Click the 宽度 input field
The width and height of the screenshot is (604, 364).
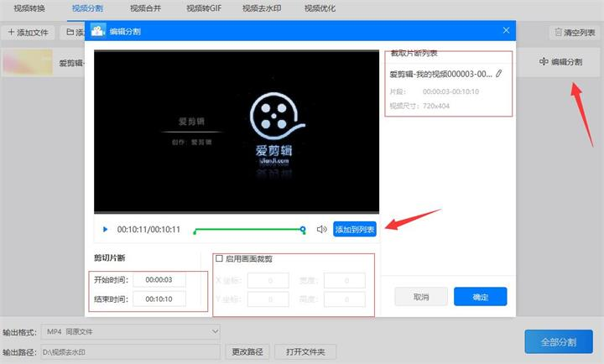[345, 280]
